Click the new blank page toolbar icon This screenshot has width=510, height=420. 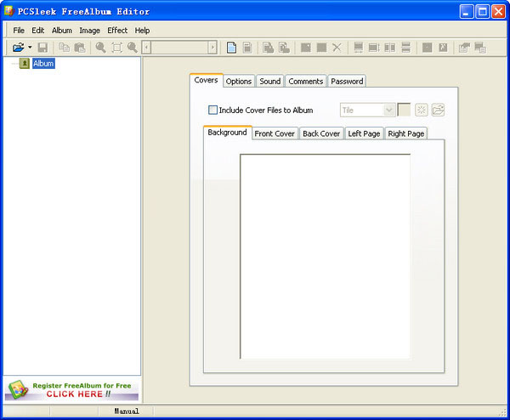coord(231,48)
